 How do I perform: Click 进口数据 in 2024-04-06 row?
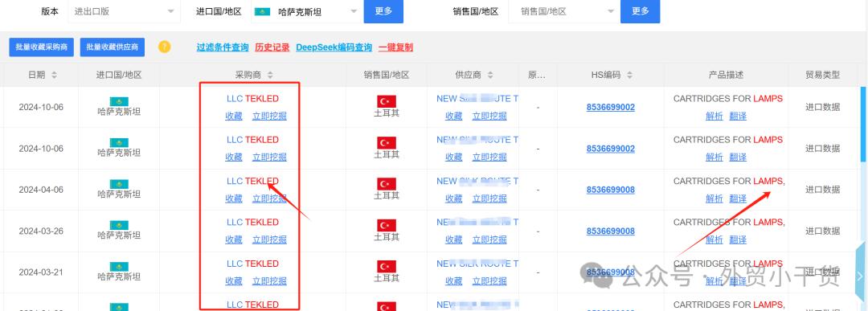(x=823, y=190)
